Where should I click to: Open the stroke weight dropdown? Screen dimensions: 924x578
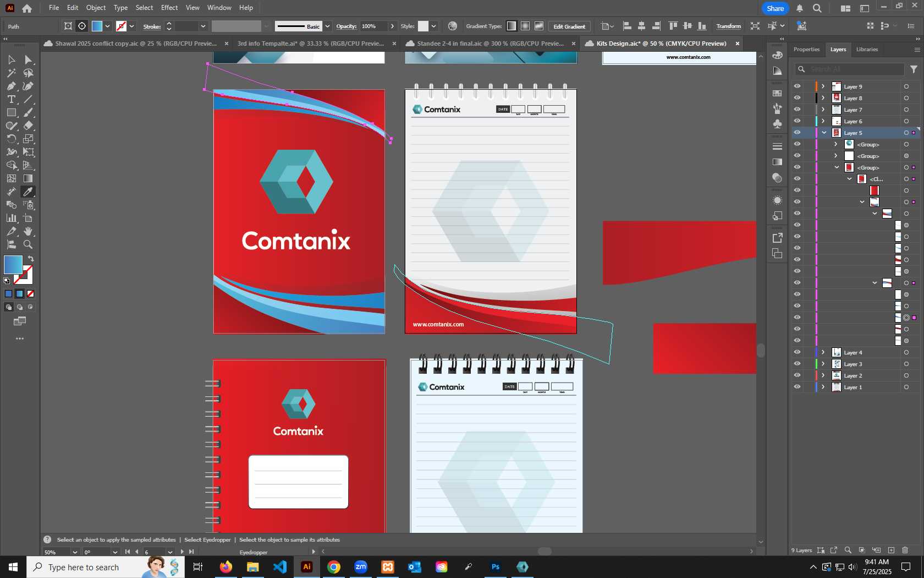203,26
